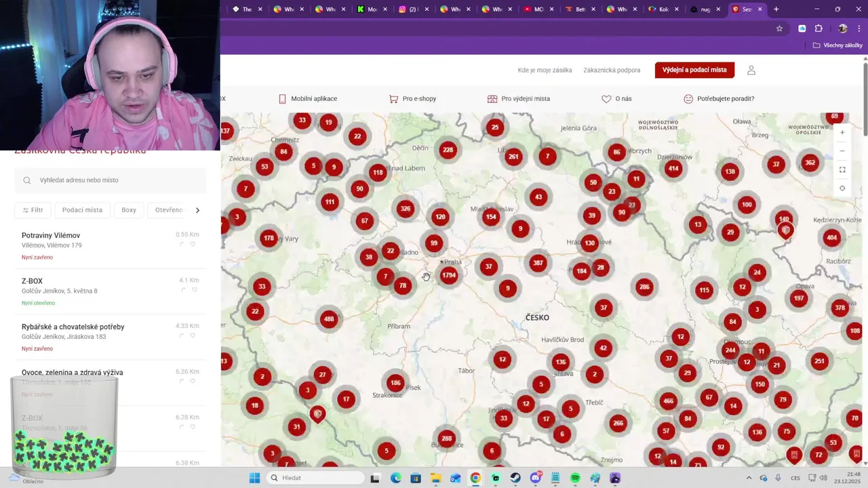Favorite Potraviny Vilémov with heart icon
868x488 pixels.
click(193, 244)
